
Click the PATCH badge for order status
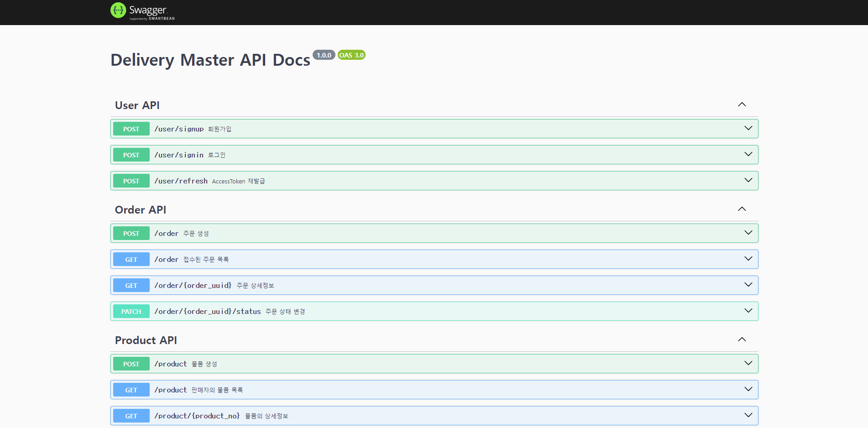(131, 311)
